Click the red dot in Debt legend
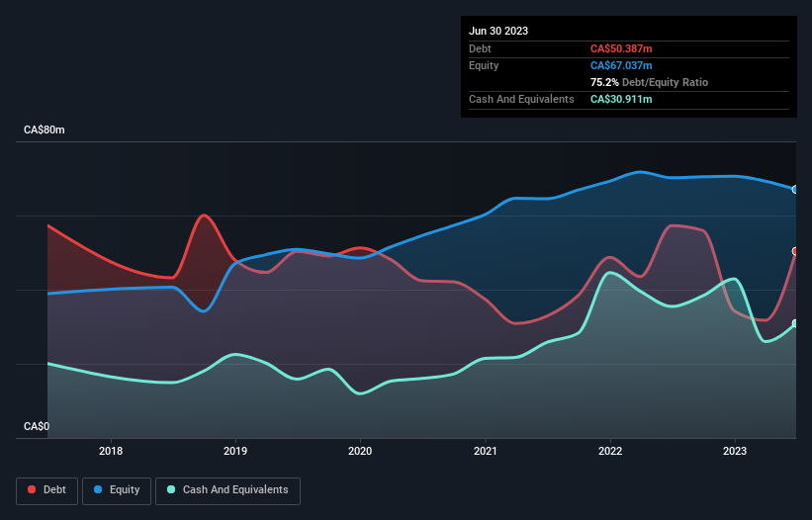 point(32,489)
